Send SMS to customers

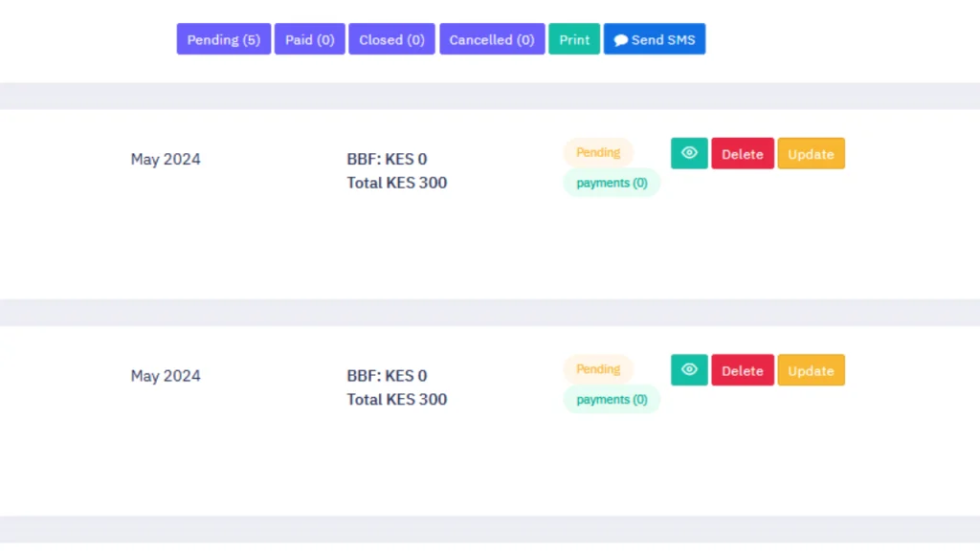click(655, 39)
